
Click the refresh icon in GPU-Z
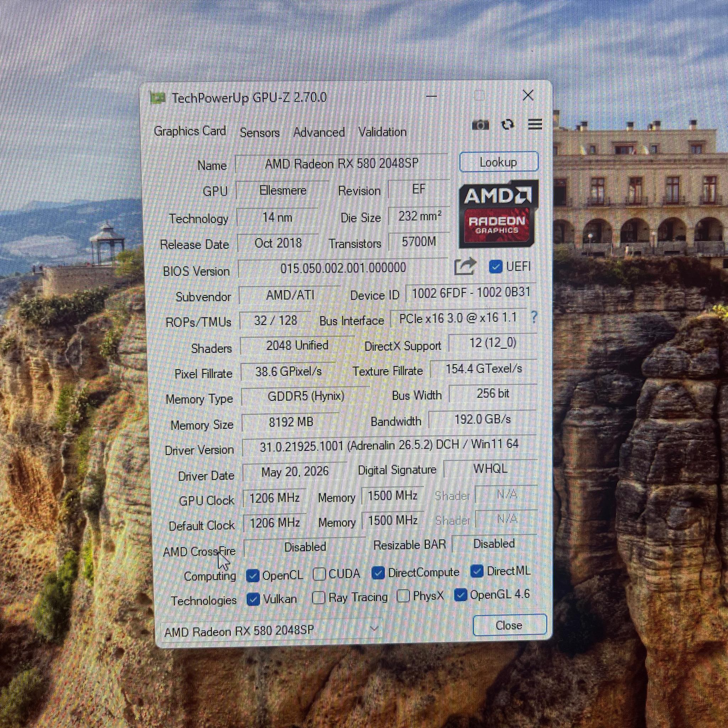[508, 124]
